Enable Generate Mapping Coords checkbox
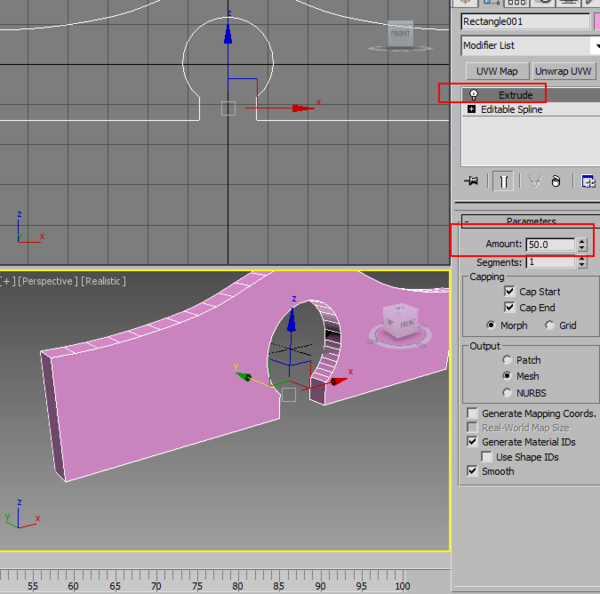The width and height of the screenshot is (600, 594). point(473,413)
